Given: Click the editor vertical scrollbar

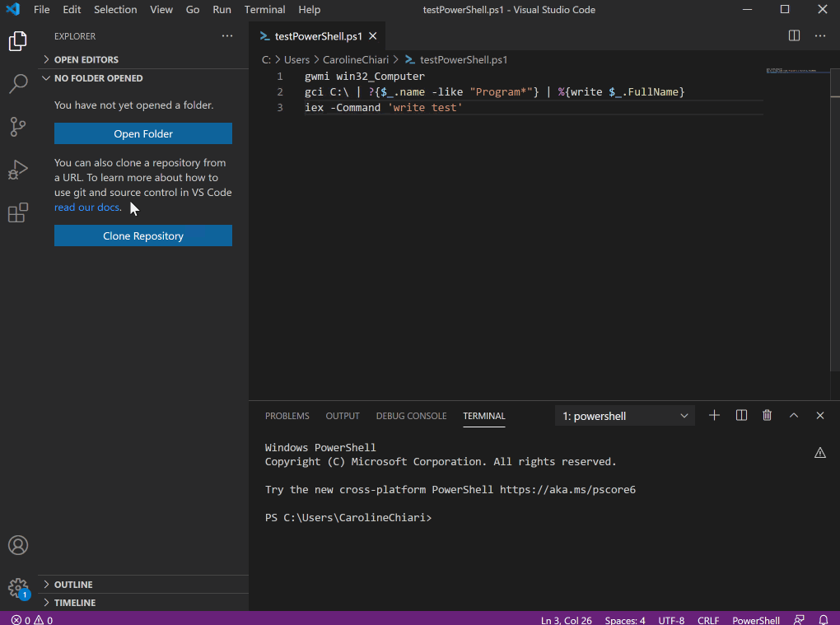Looking at the screenshot, I should click(x=834, y=220).
